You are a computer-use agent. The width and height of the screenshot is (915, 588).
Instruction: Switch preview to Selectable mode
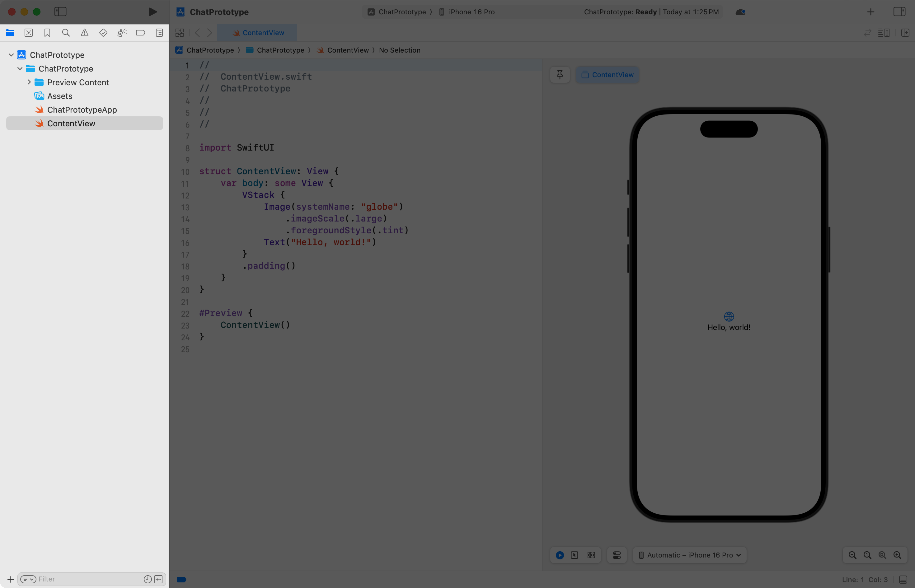574,555
